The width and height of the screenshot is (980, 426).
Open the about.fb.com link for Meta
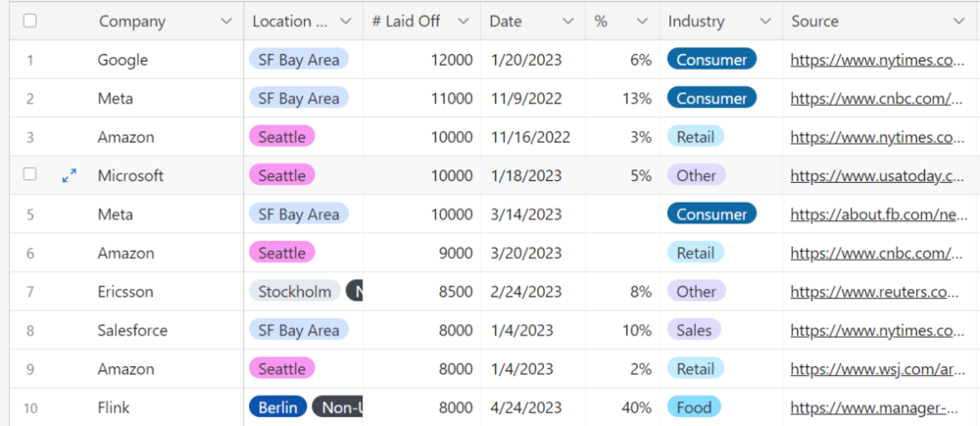click(876, 214)
